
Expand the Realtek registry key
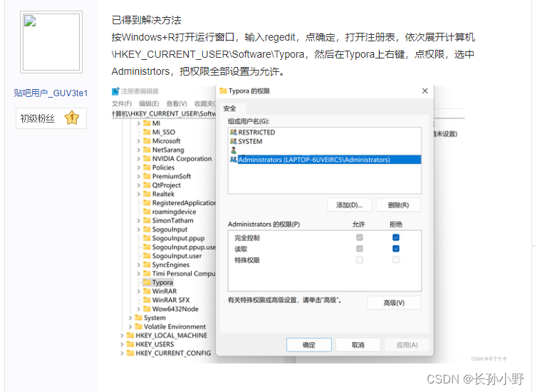tap(138, 195)
